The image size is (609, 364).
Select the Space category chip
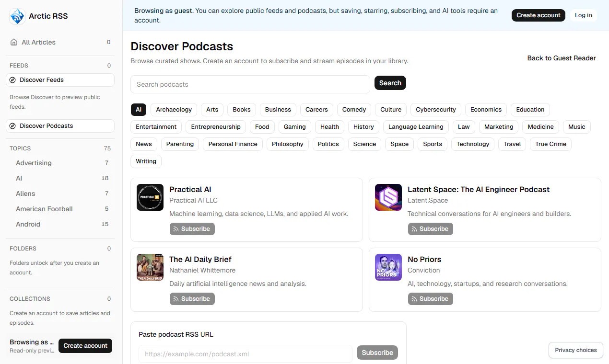coord(399,144)
